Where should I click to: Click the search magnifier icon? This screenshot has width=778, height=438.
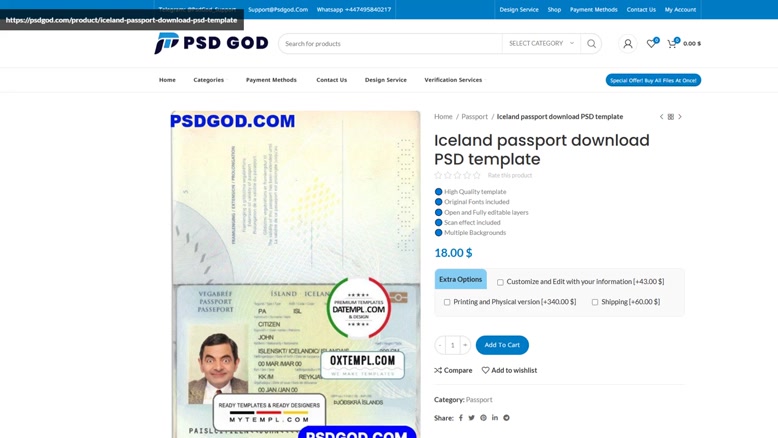(591, 44)
